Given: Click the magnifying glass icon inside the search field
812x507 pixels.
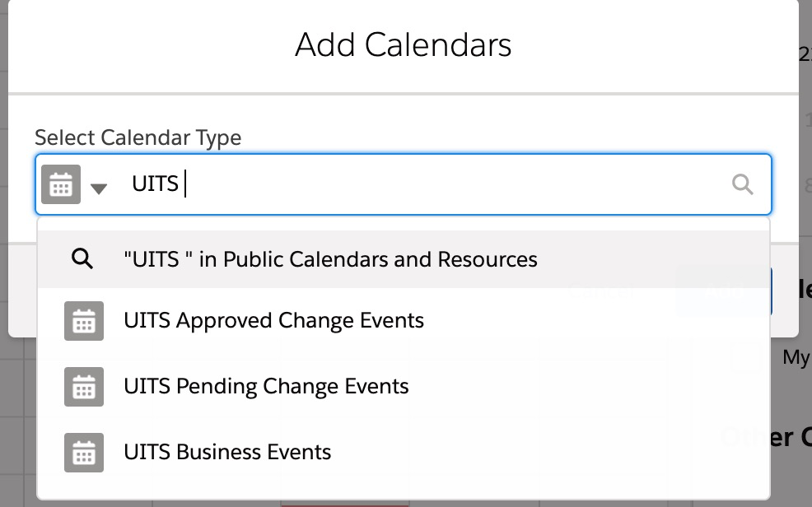Looking at the screenshot, I should pyautogui.click(x=743, y=184).
